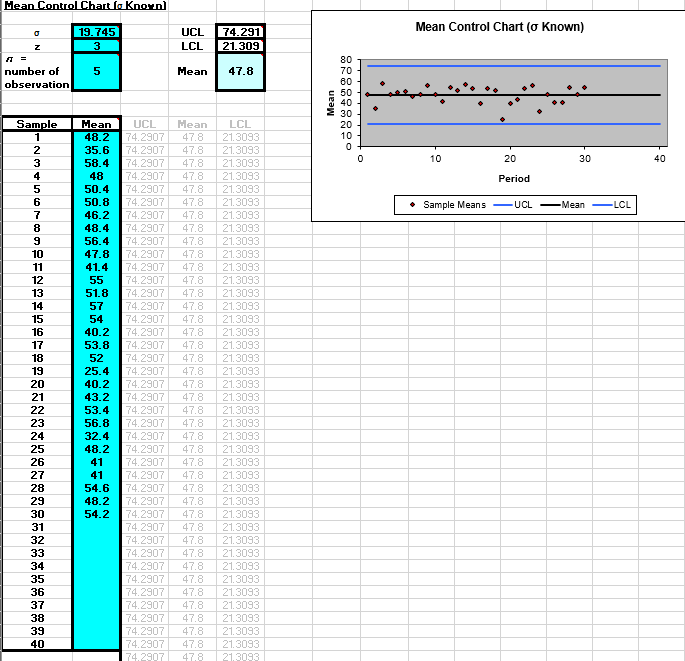Screen dimensions: 685x661
Task: Click the greyed Mean helper column header
Action: (x=192, y=124)
